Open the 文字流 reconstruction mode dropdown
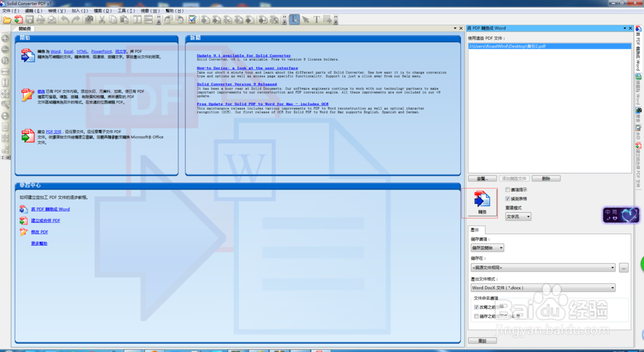Image resolution: width=644 pixels, height=352 pixels. point(518,217)
